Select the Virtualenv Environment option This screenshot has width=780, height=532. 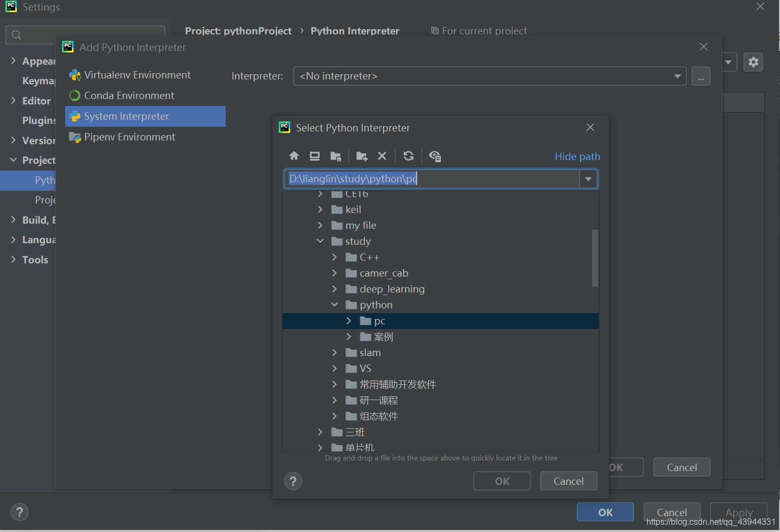pyautogui.click(x=137, y=75)
